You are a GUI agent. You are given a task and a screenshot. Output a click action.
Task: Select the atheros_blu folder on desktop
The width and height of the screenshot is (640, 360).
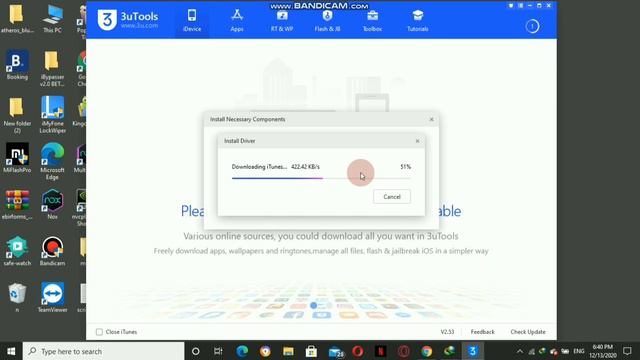[17, 18]
